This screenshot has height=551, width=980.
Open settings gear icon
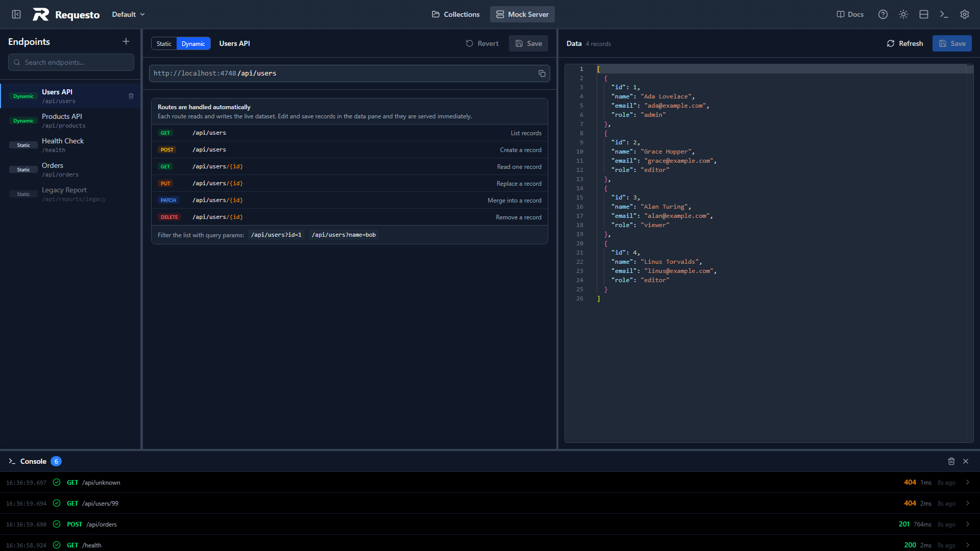pyautogui.click(x=965, y=14)
